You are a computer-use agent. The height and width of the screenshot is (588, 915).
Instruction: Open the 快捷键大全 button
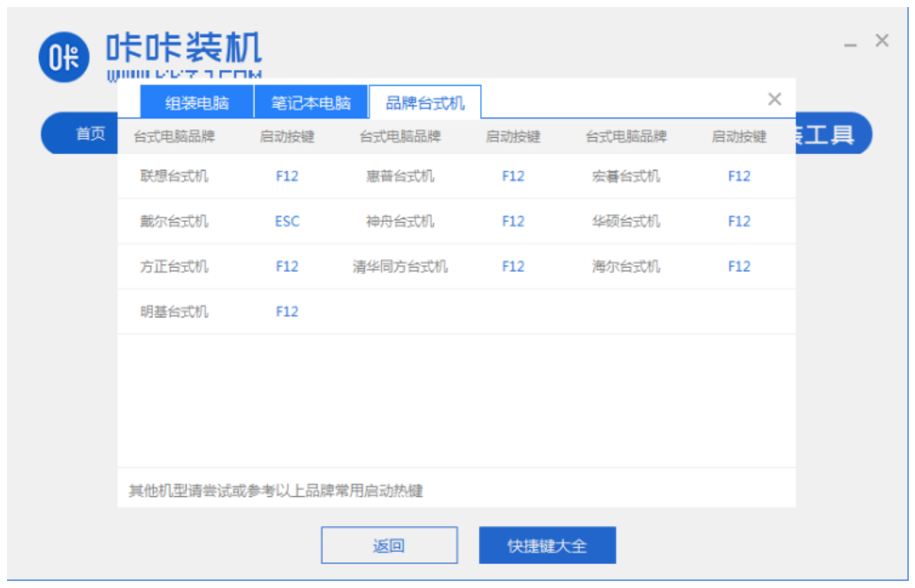pyautogui.click(x=547, y=545)
